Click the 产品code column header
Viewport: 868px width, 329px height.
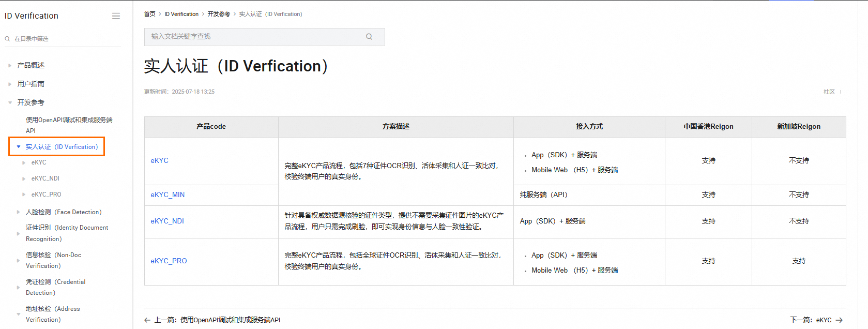[211, 127]
